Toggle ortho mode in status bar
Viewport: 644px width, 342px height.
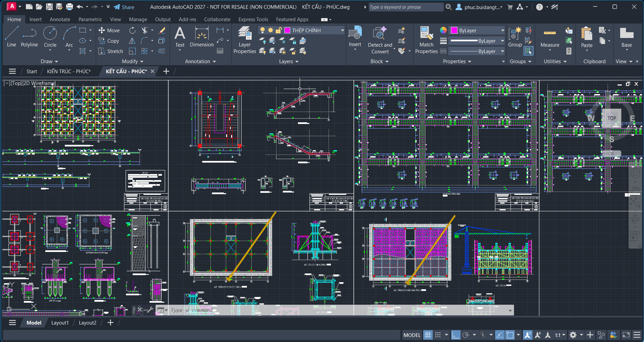[x=456, y=335]
